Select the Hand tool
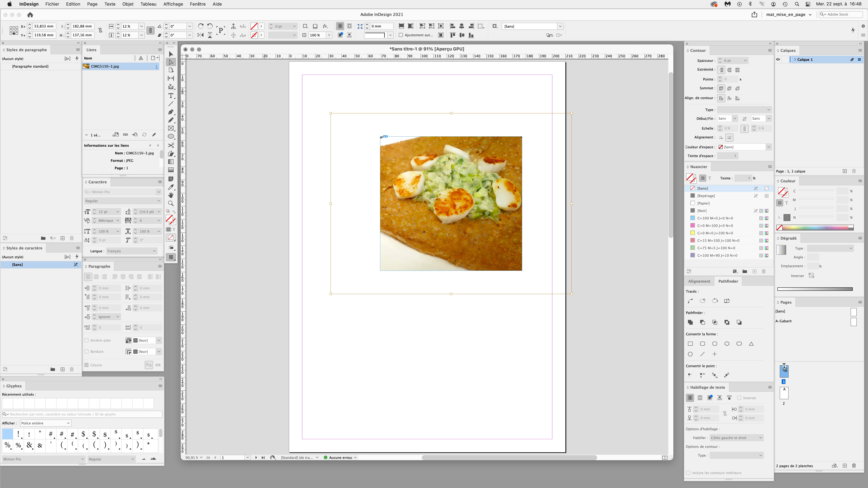 [x=171, y=195]
